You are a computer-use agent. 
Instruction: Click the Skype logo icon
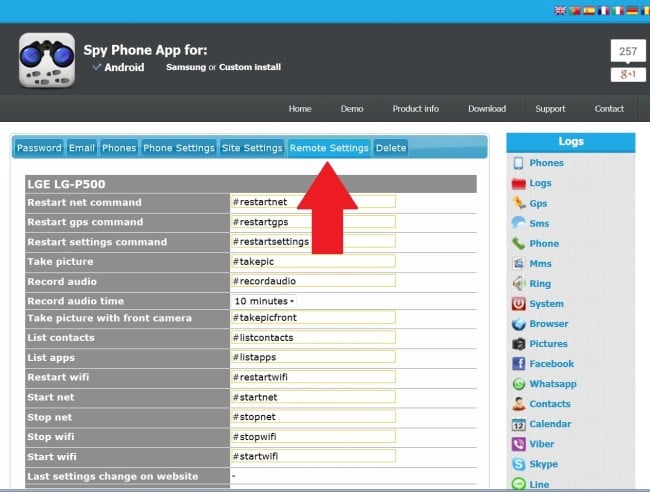[x=519, y=464]
